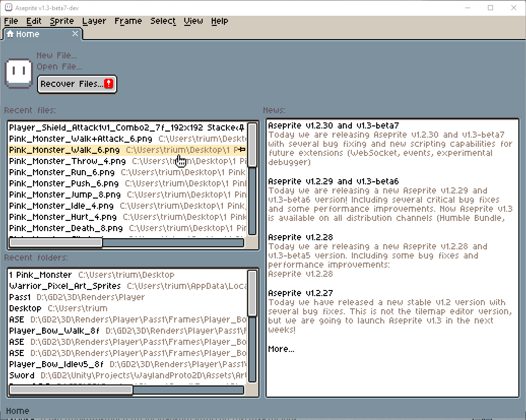Click the Open File... link

point(59,67)
